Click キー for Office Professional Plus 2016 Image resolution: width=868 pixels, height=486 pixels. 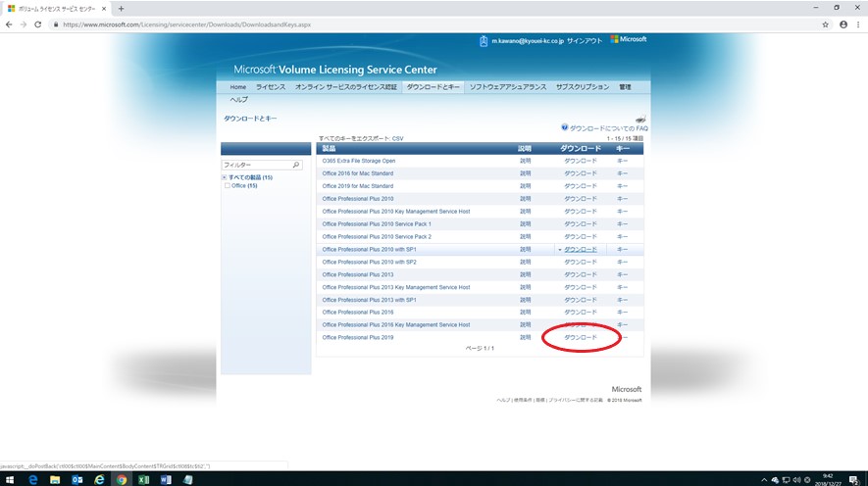[622, 313]
